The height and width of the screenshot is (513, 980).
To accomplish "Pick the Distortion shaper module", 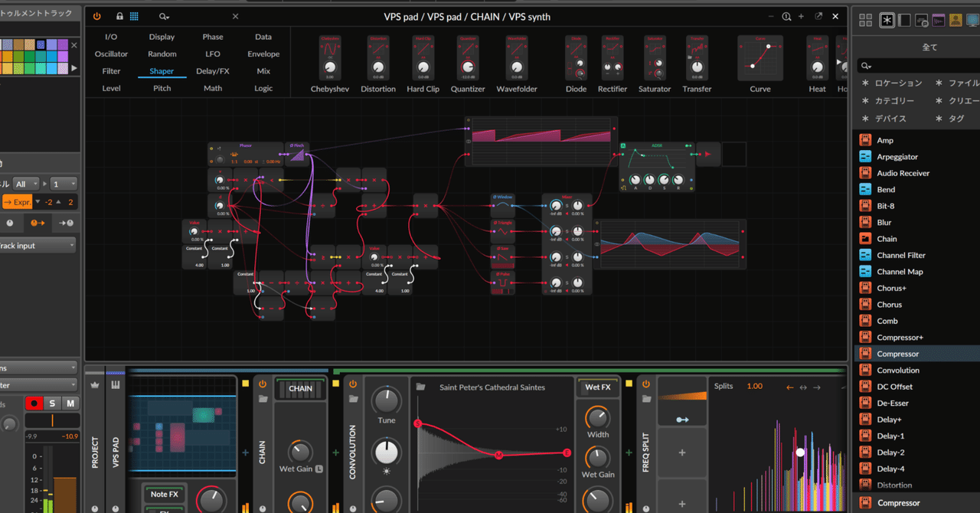I will (378, 64).
